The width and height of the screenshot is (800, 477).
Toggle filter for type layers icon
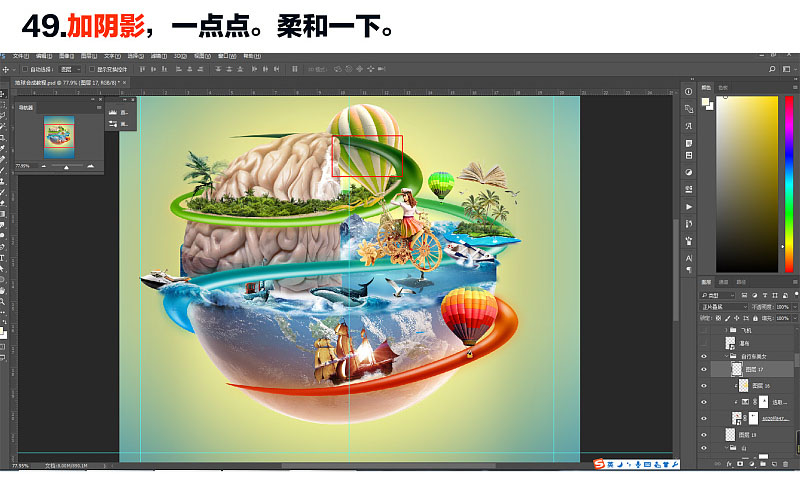point(765,295)
